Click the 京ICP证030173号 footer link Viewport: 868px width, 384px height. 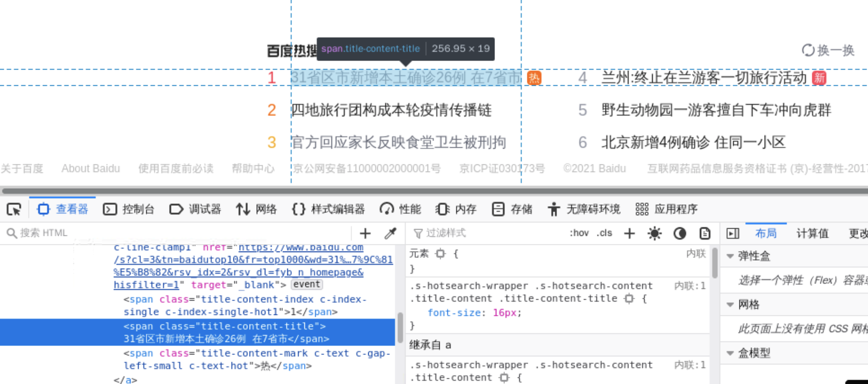tap(502, 169)
